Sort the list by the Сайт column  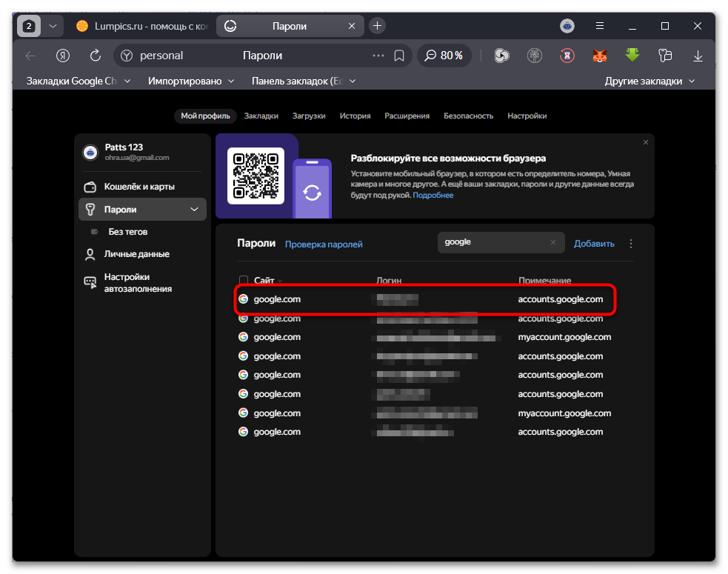tap(268, 281)
